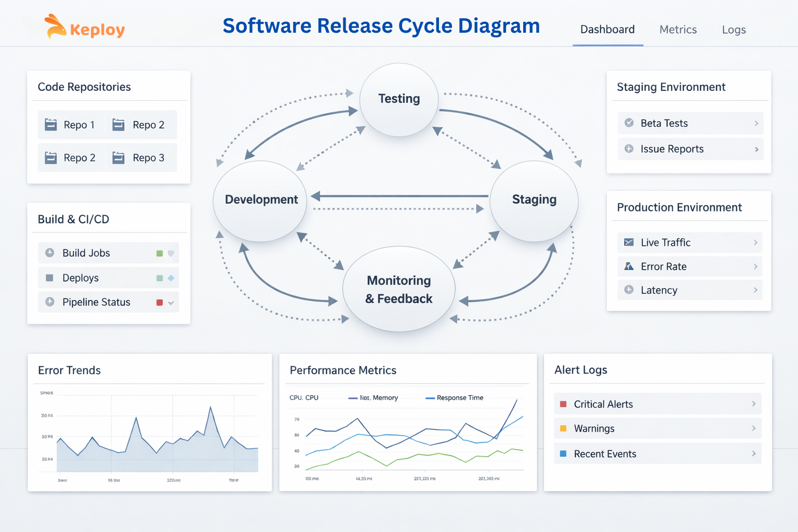
Task: Expand the Pipeline Status dropdown chevron
Action: (x=172, y=302)
